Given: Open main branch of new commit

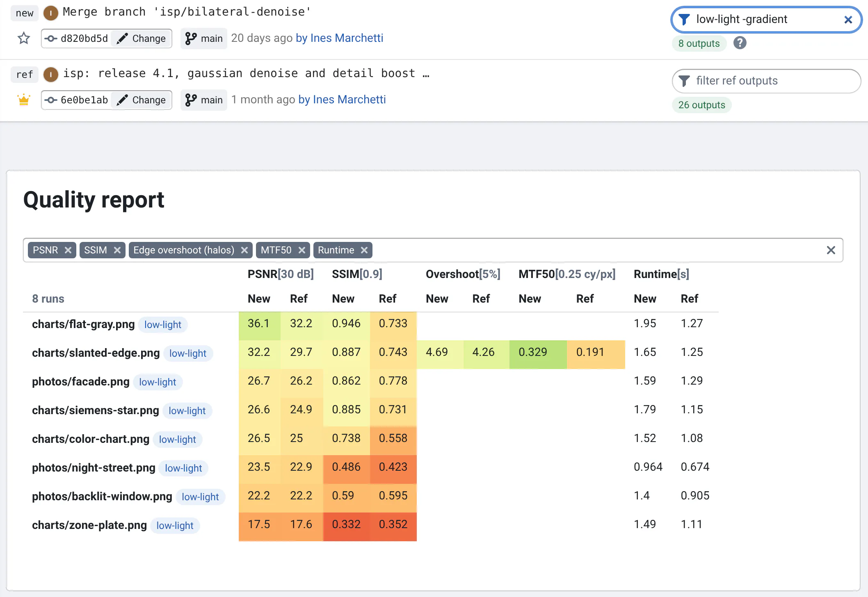Looking at the screenshot, I should click(204, 39).
